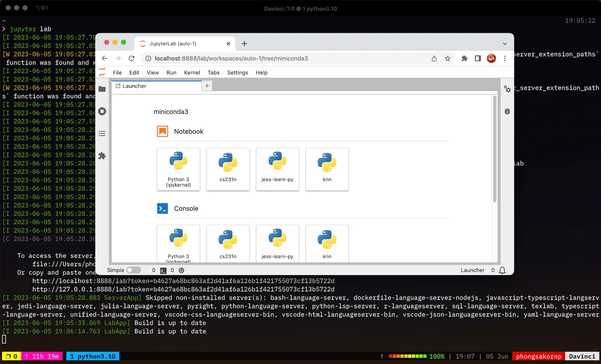601x364 pixels.
Task: Share this page from address bar
Action: (434, 58)
